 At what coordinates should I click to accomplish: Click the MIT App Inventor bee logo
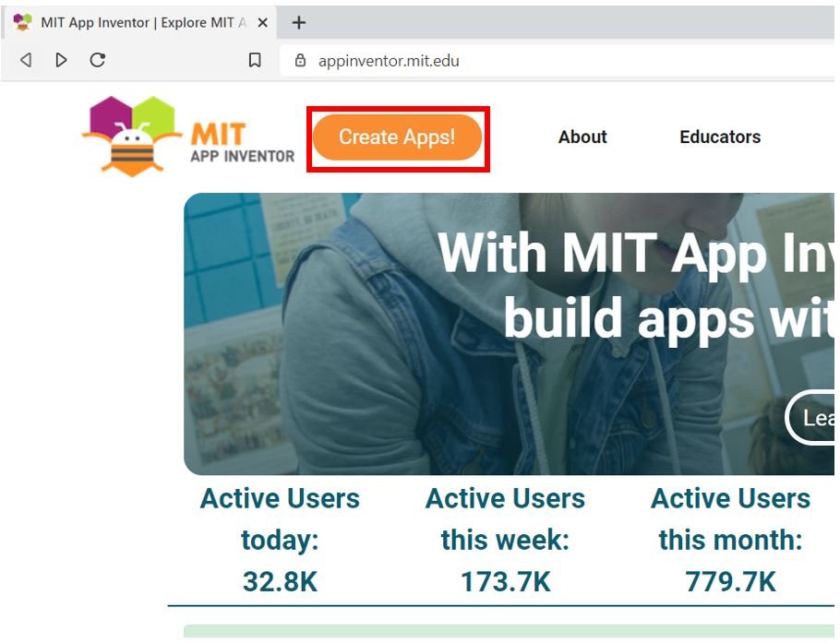click(132, 136)
